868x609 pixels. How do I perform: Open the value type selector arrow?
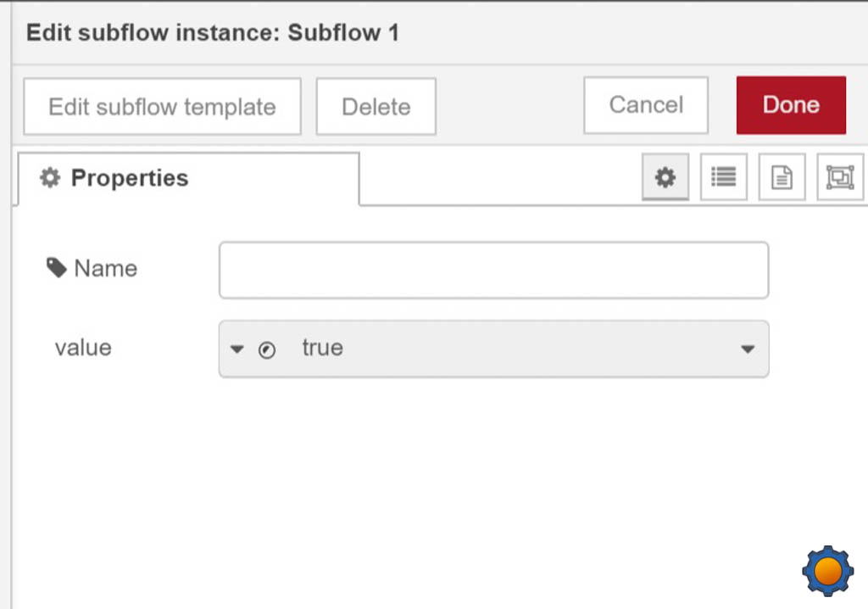coord(237,349)
